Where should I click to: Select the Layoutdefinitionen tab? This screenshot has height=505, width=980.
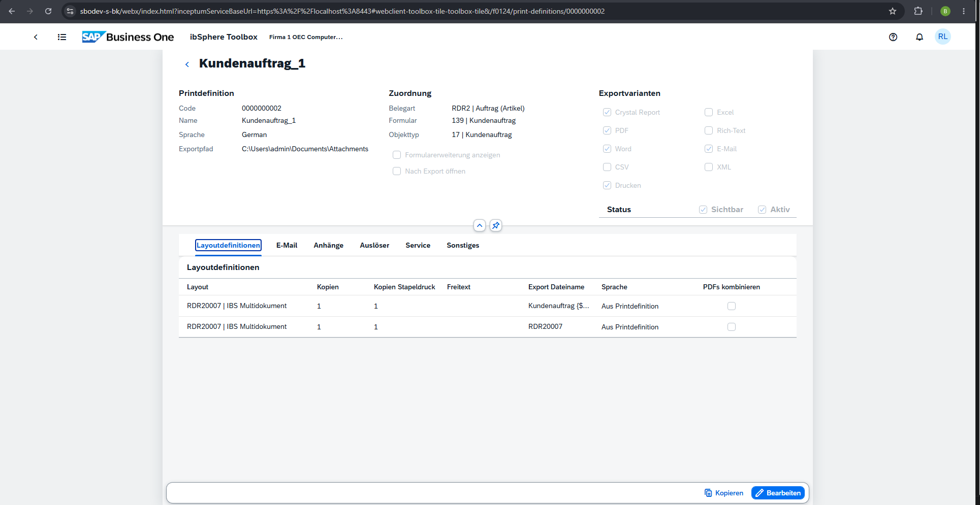(x=228, y=245)
